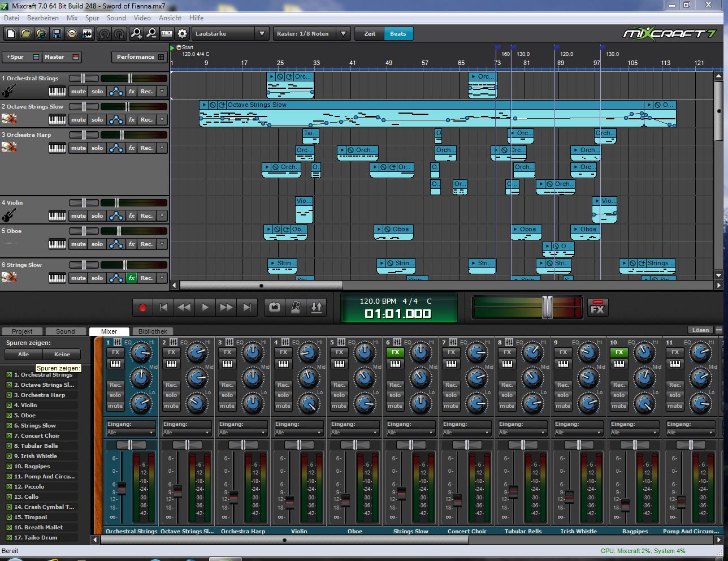Click the Save project disk icon
The image size is (728, 561).
57,34
